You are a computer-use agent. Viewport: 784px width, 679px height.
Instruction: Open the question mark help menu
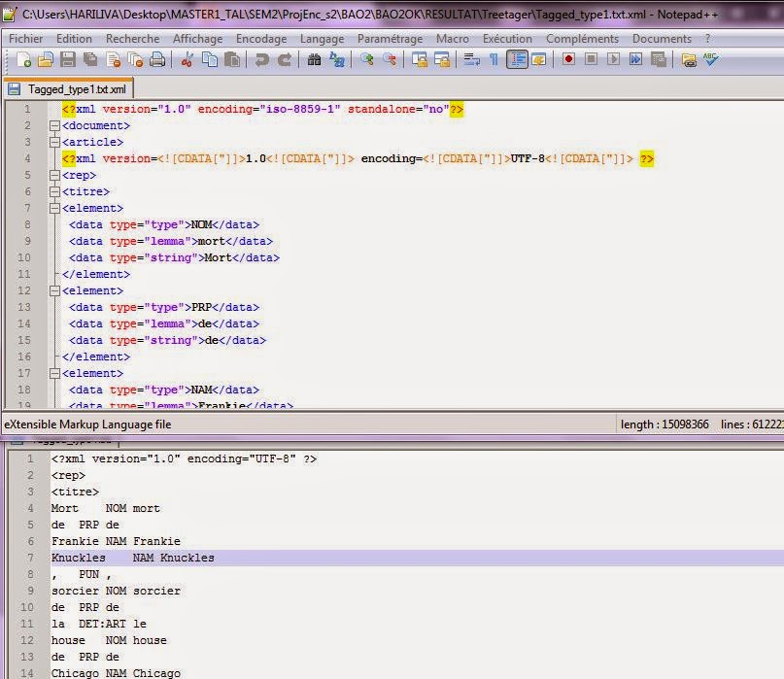click(707, 39)
